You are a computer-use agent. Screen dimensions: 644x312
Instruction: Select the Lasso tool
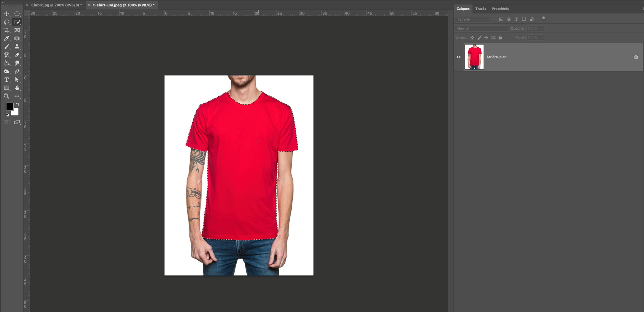pyautogui.click(x=6, y=22)
